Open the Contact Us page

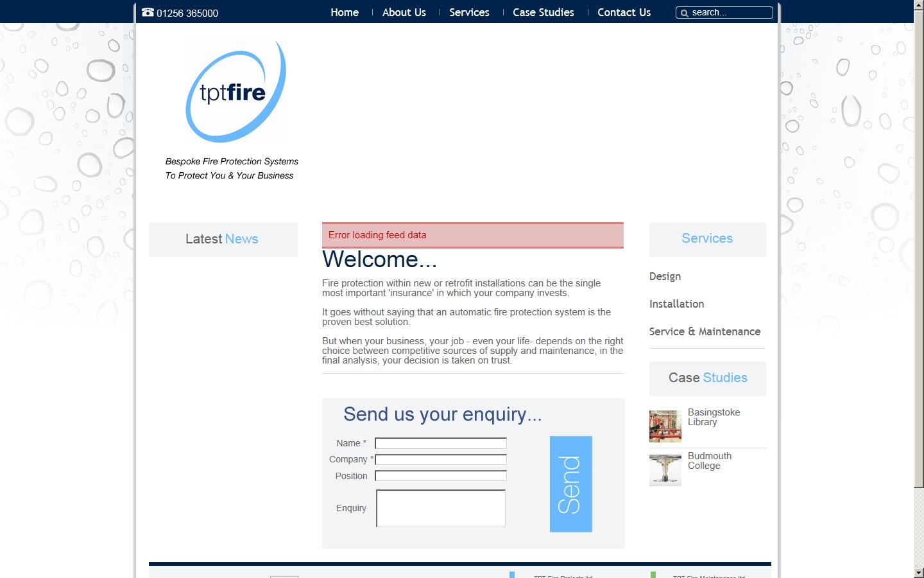point(623,12)
